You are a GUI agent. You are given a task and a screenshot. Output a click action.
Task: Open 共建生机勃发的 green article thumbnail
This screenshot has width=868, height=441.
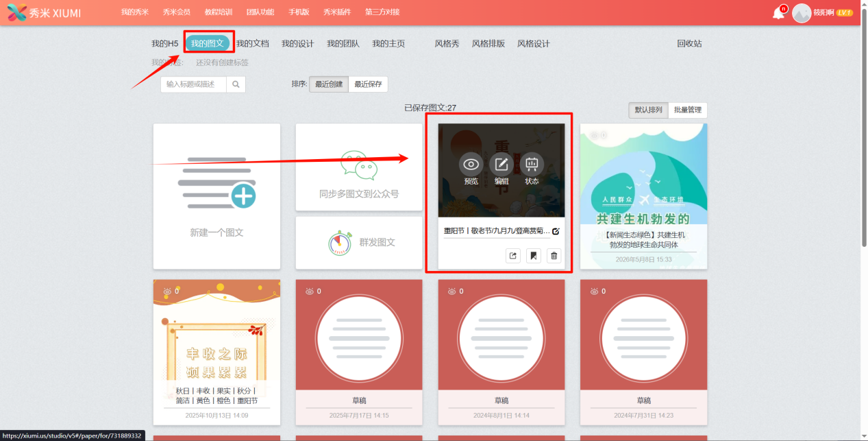[643, 176]
